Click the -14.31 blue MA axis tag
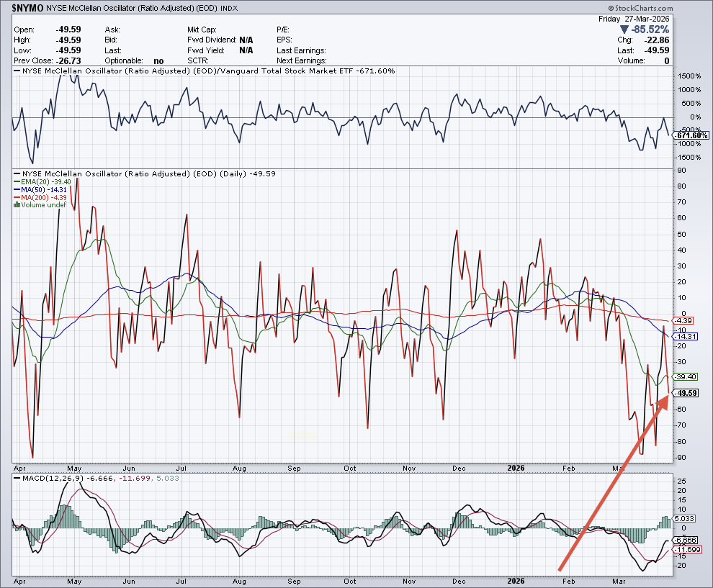The width and height of the screenshot is (713, 588). [684, 336]
